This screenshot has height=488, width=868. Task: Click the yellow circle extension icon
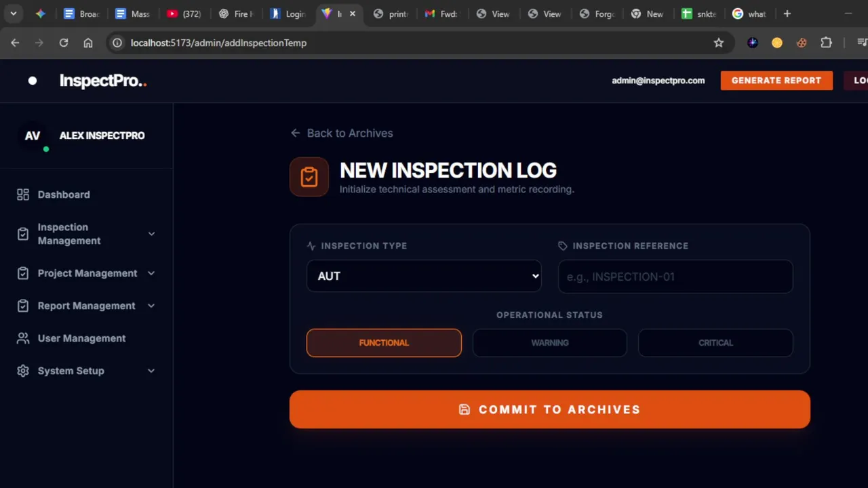click(x=777, y=43)
